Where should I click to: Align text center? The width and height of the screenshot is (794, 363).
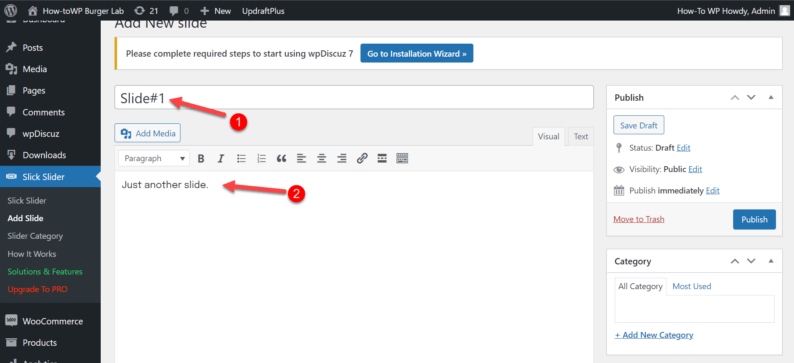point(322,158)
